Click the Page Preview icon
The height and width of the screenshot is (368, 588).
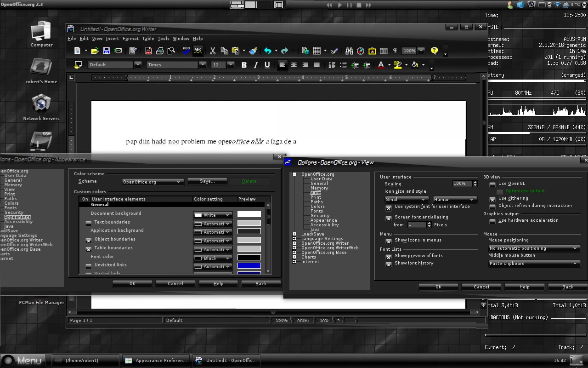point(171,51)
